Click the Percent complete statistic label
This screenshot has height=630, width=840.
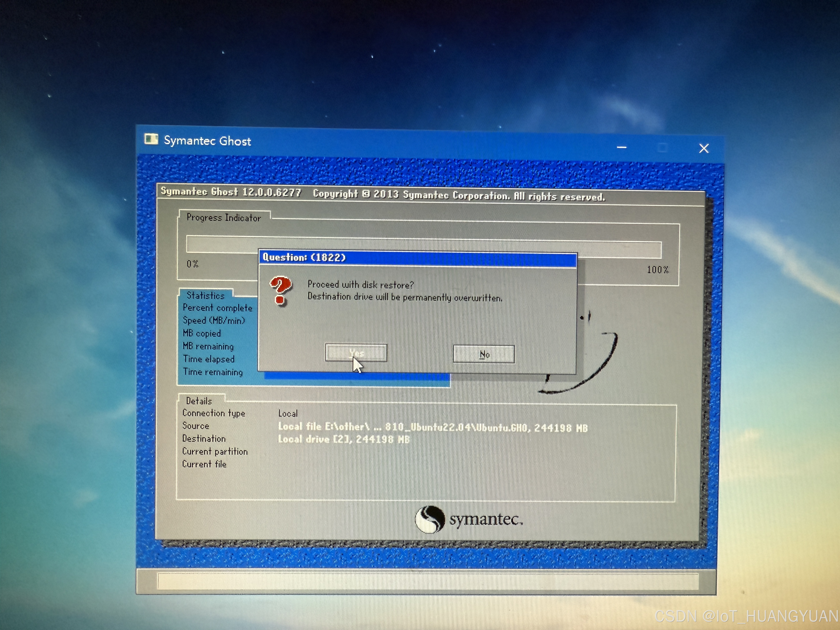coord(217,308)
